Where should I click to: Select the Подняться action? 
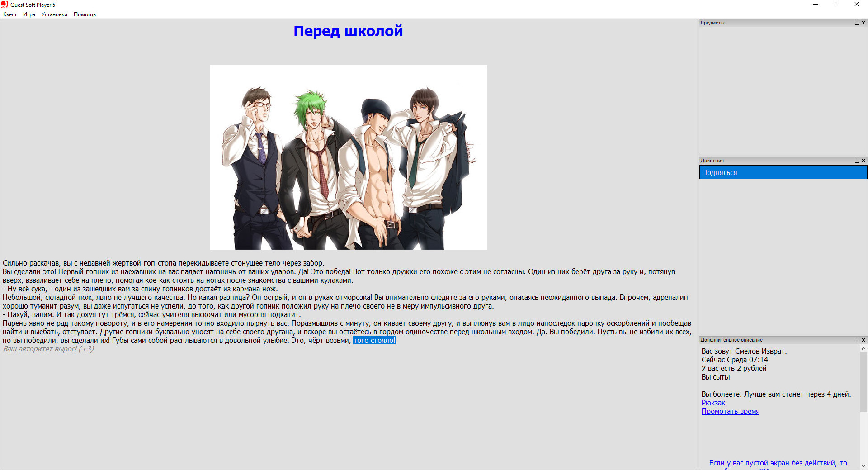(783, 172)
